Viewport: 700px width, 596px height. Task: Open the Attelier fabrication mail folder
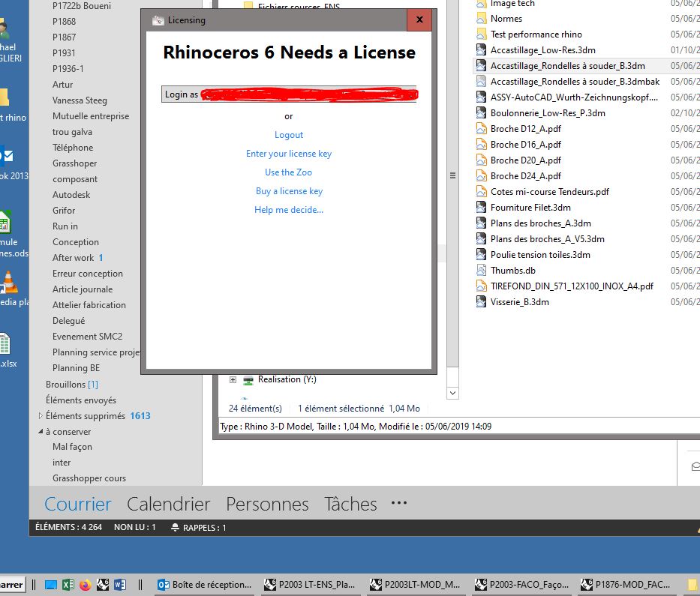tap(89, 305)
